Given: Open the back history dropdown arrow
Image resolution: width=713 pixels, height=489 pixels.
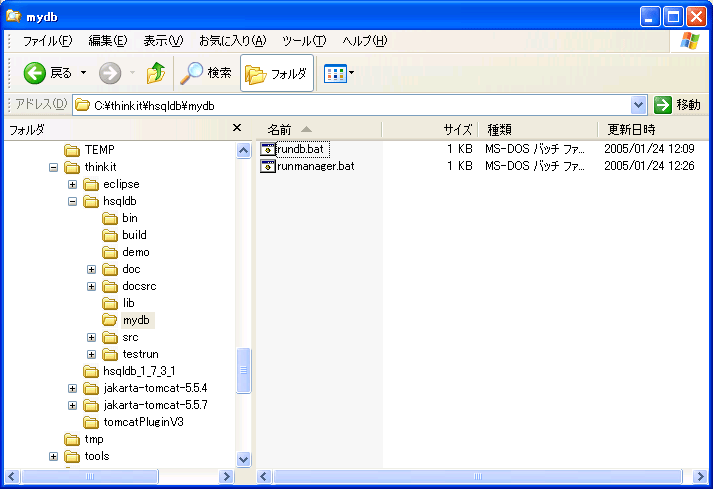Looking at the screenshot, I should (83, 73).
